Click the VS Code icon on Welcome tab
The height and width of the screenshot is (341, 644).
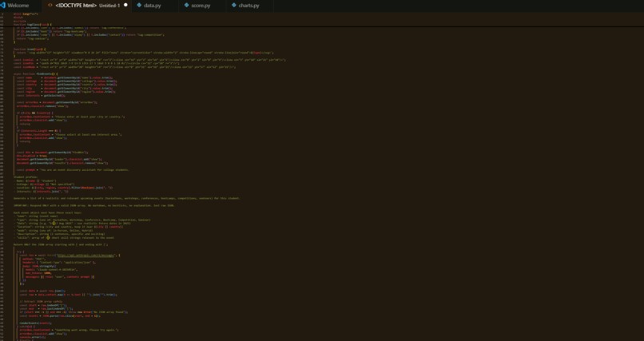point(2,6)
